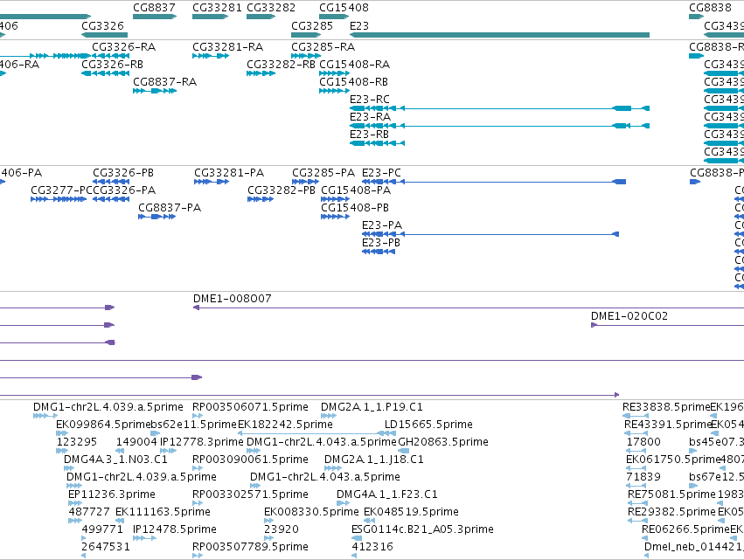Image resolution: width=744 pixels, height=560 pixels.
Task: Select EST EK048519.5prime
Action: pos(411,513)
